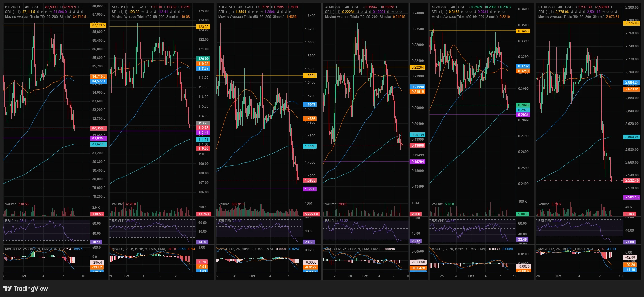Click the yellow 123.33 label in SOL chart

pos(203,27)
